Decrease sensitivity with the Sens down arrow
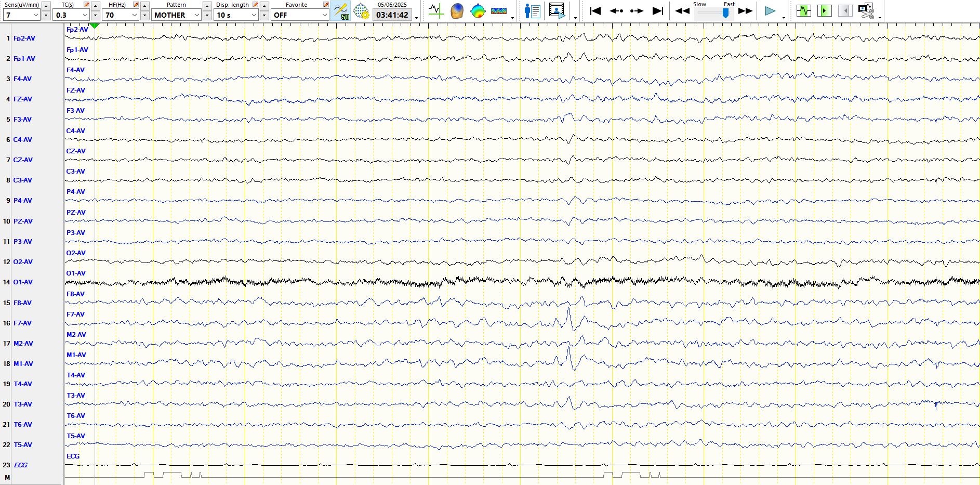The width and height of the screenshot is (980, 485). point(46,16)
